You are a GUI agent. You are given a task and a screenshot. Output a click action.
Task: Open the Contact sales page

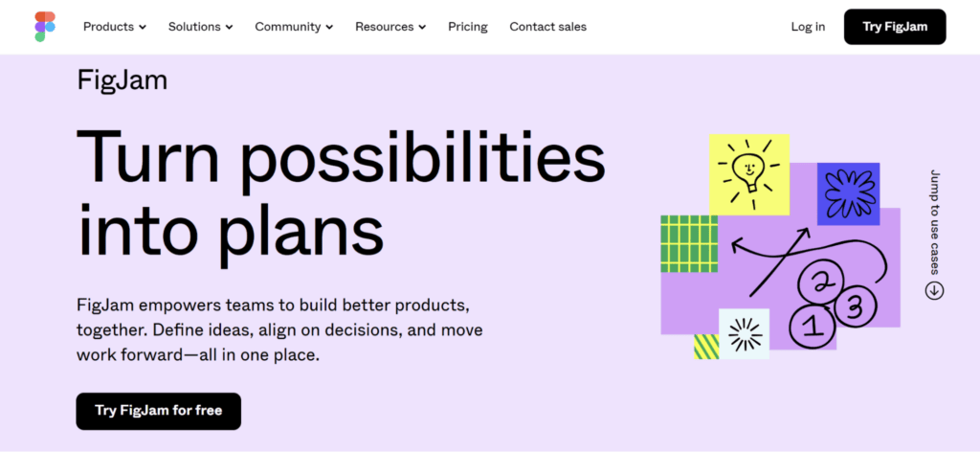click(x=548, y=27)
